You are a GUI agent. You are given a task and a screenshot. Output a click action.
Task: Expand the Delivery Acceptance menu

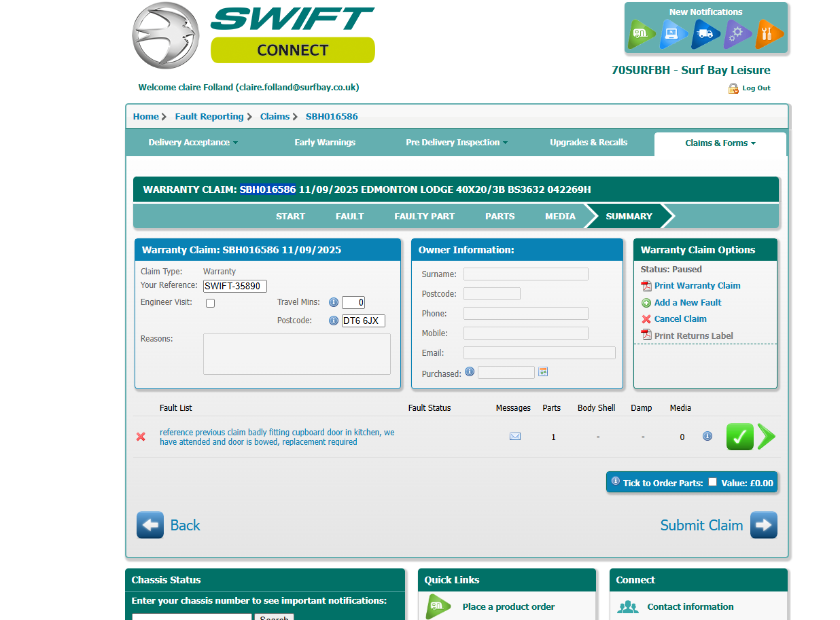point(193,143)
